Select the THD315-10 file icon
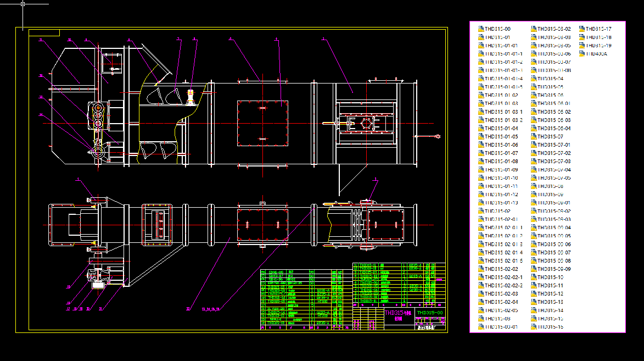 pos(534,277)
